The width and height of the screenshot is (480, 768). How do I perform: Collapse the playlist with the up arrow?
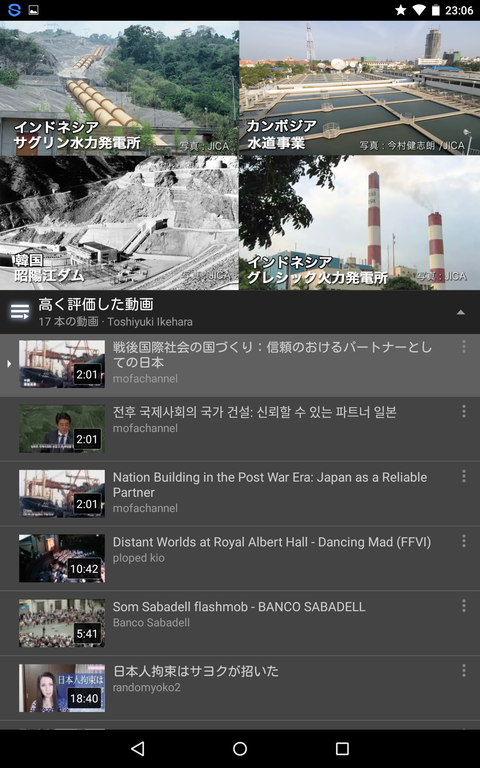click(x=460, y=312)
